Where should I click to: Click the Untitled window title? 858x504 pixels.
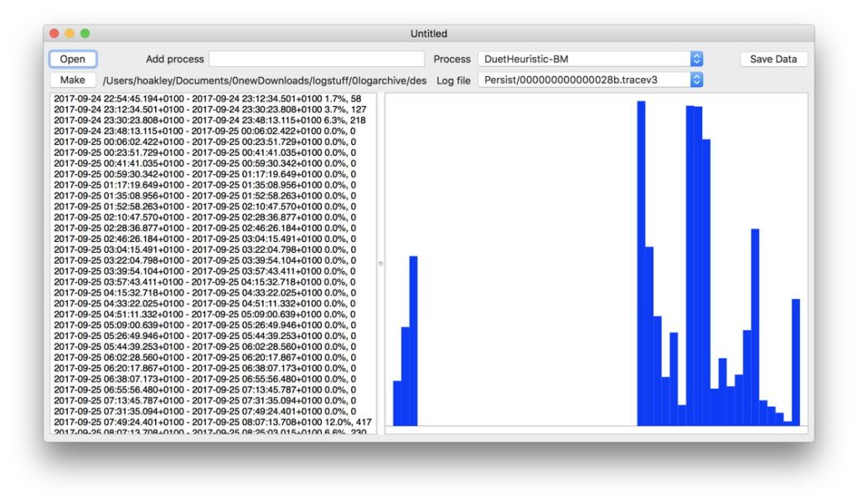(428, 33)
